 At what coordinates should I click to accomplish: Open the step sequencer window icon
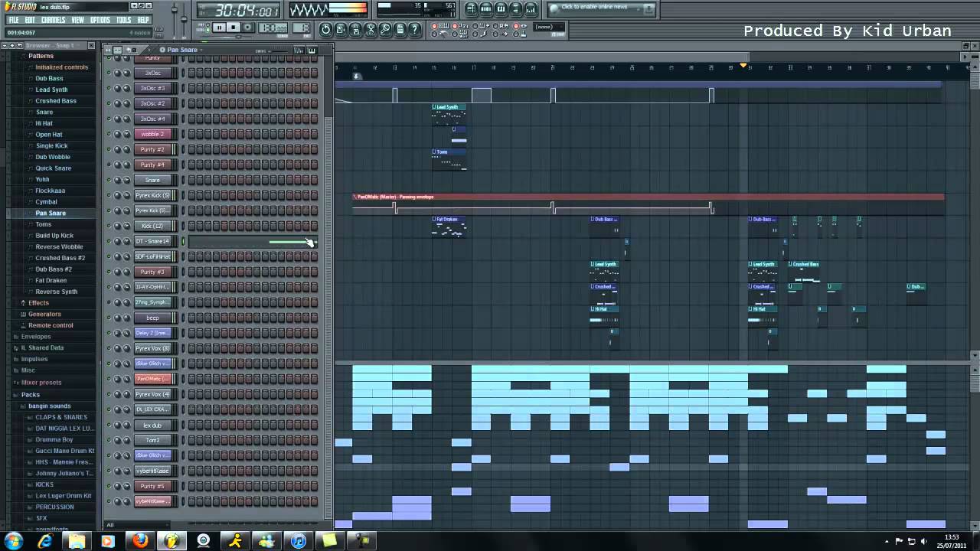[486, 9]
